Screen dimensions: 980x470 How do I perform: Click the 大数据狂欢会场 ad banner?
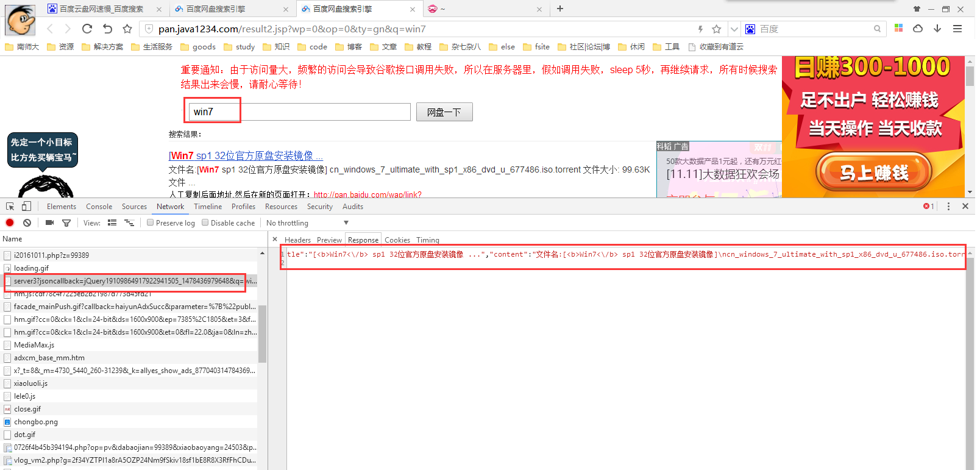pos(722,174)
